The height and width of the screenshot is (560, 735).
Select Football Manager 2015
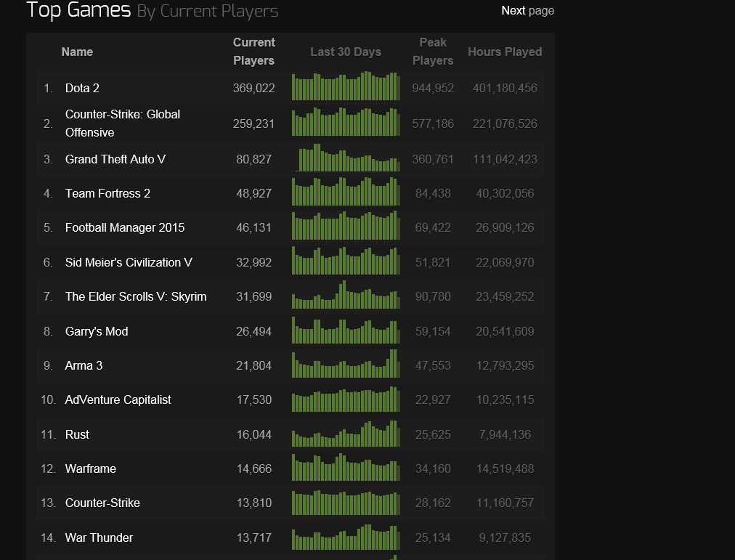point(124,227)
